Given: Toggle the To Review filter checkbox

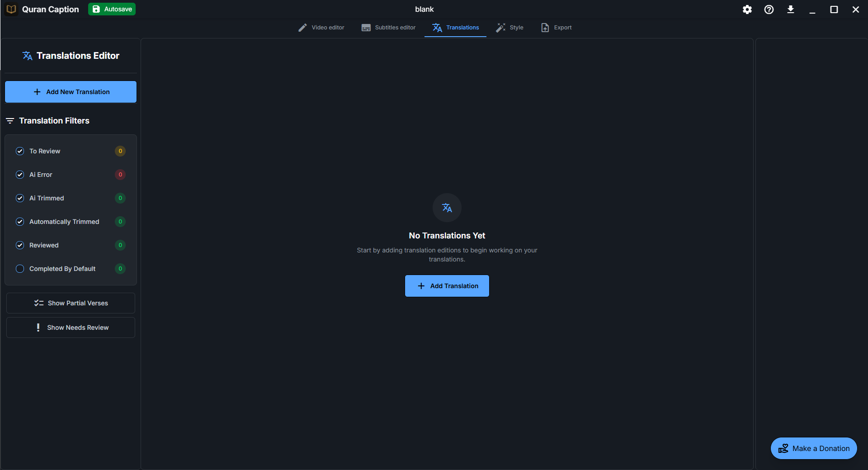Looking at the screenshot, I should click(x=20, y=151).
